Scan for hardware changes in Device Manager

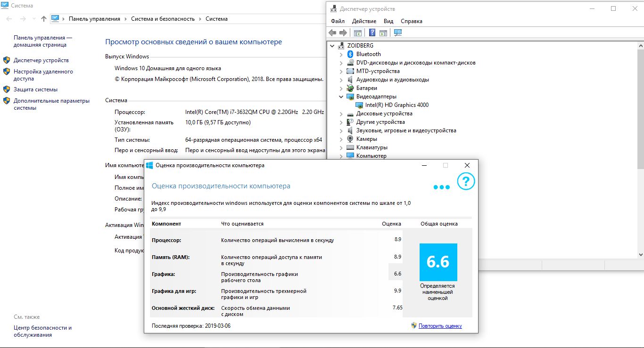(398, 33)
